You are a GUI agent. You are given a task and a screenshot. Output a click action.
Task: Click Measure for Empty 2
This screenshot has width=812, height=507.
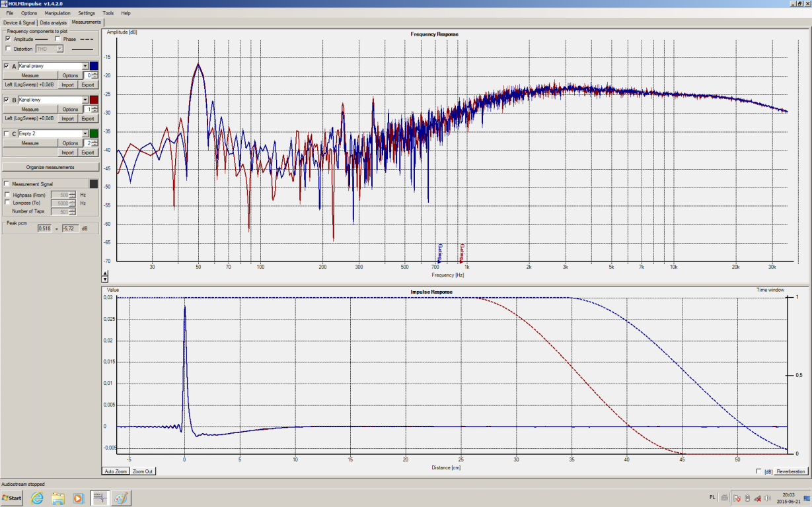30,143
